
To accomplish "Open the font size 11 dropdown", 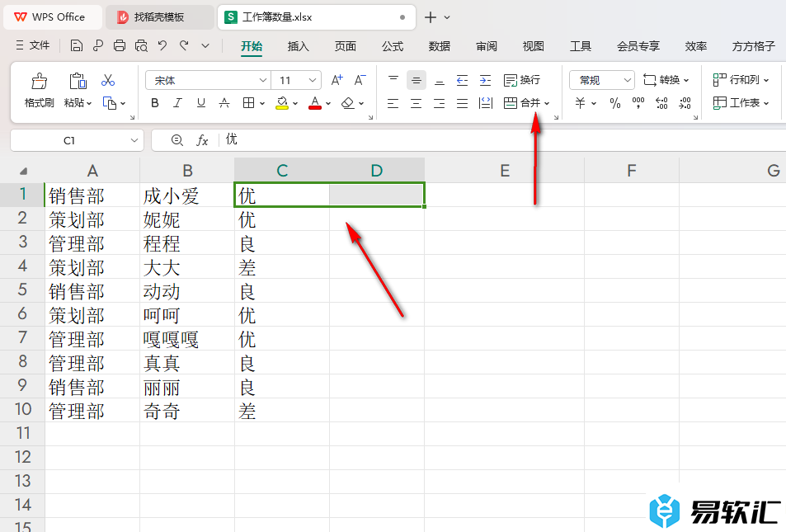I will point(312,80).
